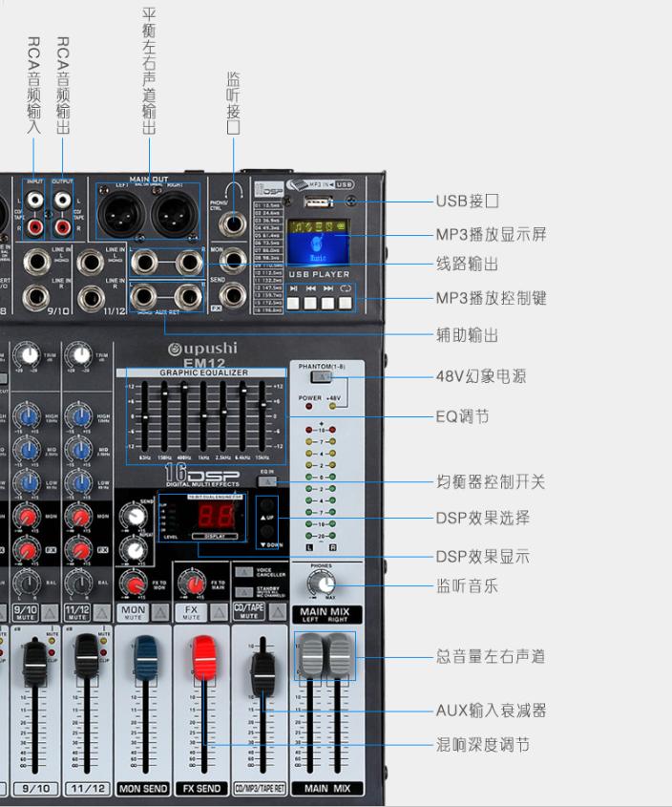Viewport: 672px width, 807px height.
Task: Click the white left RCA output jack
Action: tap(62, 200)
